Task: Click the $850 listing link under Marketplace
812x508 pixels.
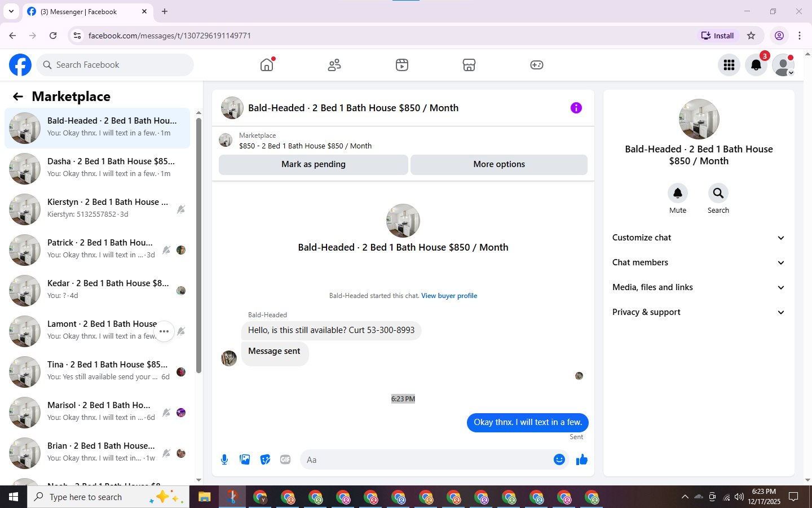Action: coord(305,146)
